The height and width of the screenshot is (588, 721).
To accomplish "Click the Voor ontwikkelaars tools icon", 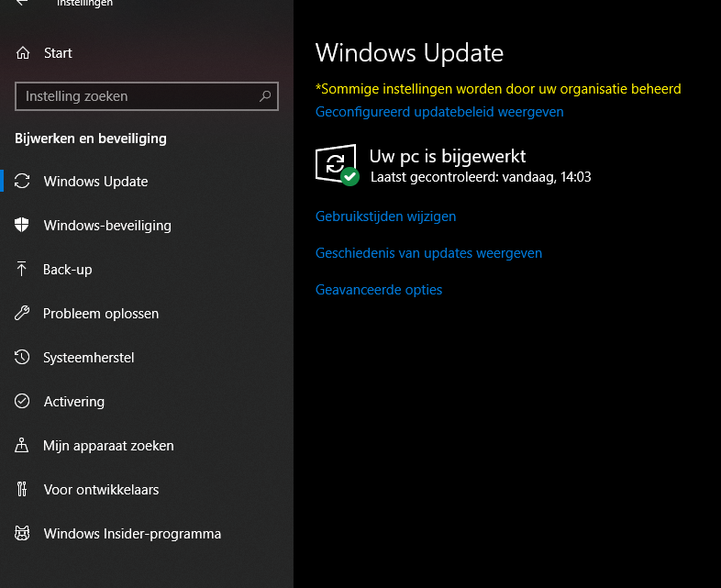I will [x=22, y=489].
